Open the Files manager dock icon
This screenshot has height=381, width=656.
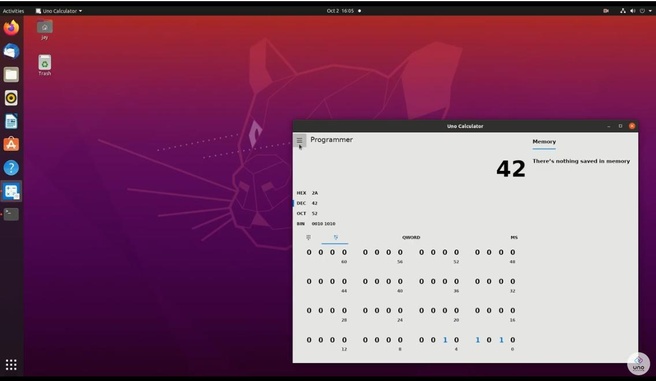point(11,75)
